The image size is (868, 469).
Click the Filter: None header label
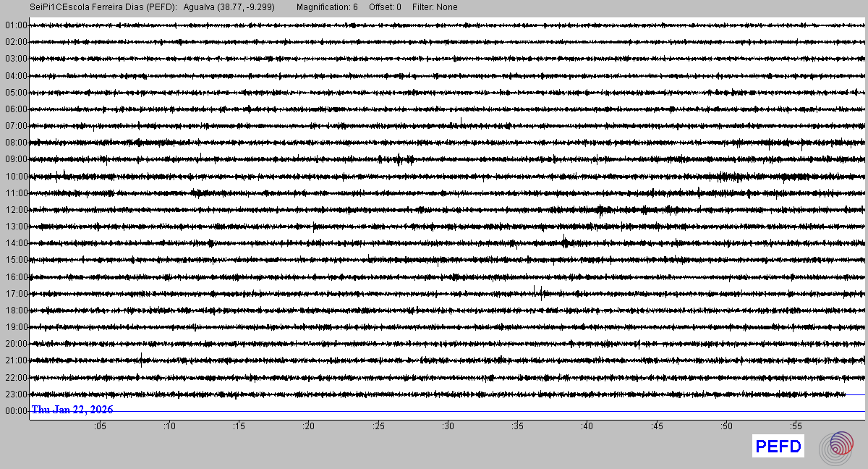click(x=435, y=7)
